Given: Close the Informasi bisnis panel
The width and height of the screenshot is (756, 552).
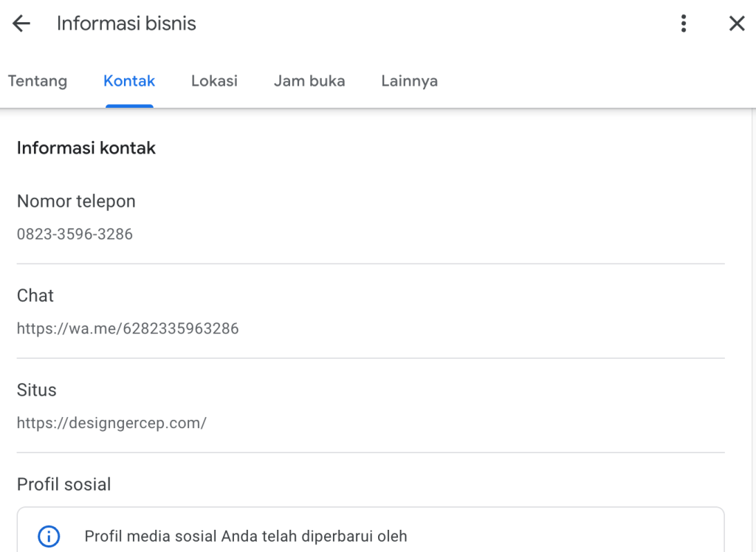Looking at the screenshot, I should (736, 24).
